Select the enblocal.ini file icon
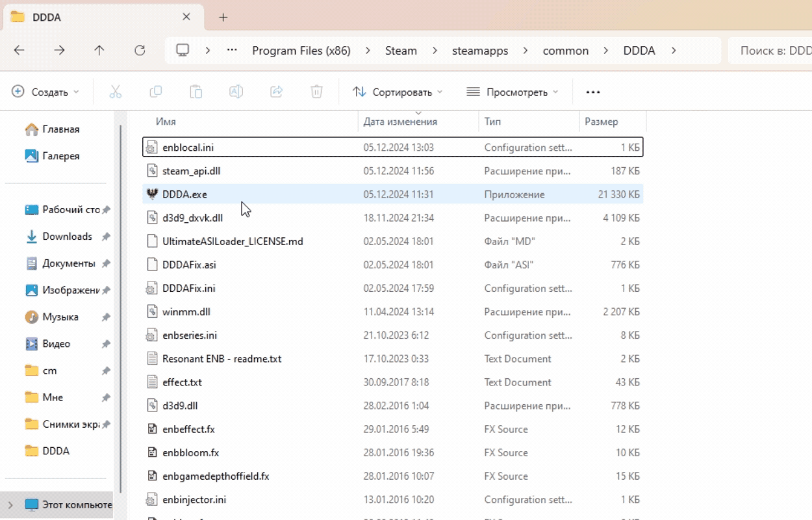This screenshot has height=520, width=812. coord(152,148)
